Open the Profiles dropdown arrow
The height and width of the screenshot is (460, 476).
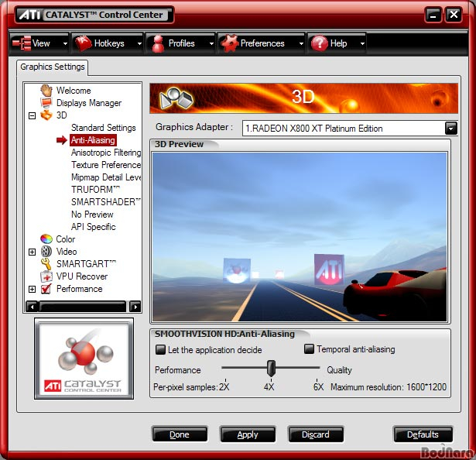pyautogui.click(x=211, y=43)
